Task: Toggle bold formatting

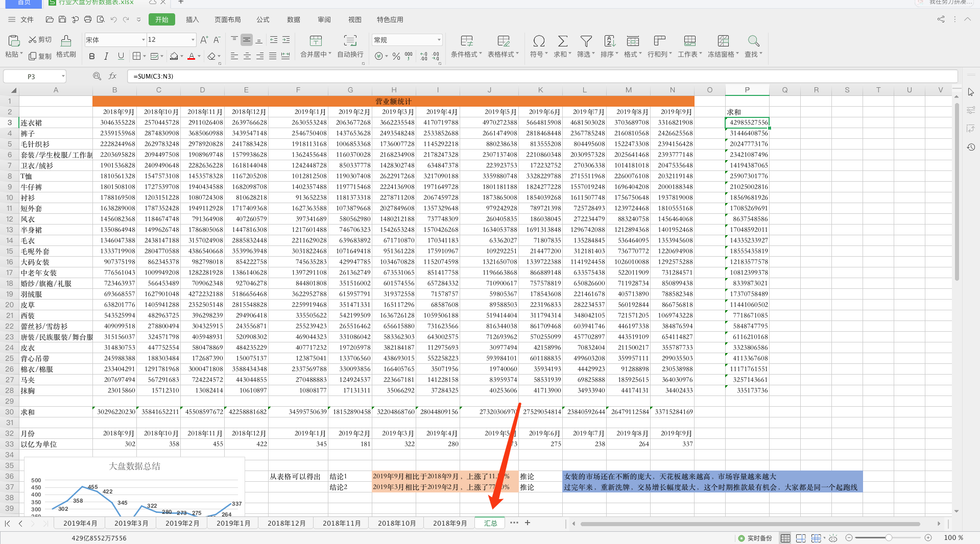Action: point(92,56)
